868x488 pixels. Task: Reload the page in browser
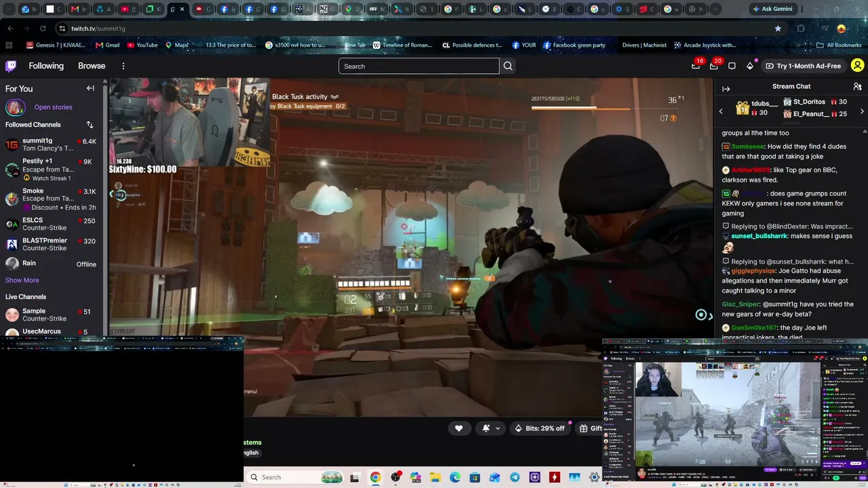click(x=43, y=28)
